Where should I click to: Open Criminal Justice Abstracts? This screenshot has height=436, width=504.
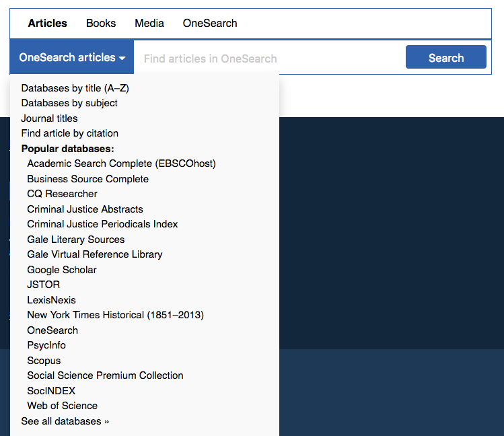[x=85, y=209]
